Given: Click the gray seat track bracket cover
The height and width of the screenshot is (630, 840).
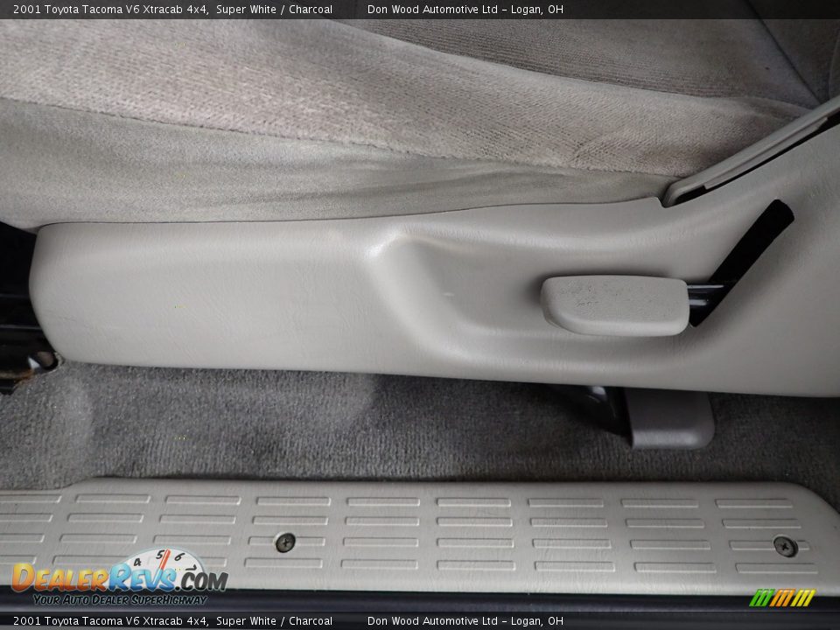Looking at the screenshot, I should tap(669, 418).
